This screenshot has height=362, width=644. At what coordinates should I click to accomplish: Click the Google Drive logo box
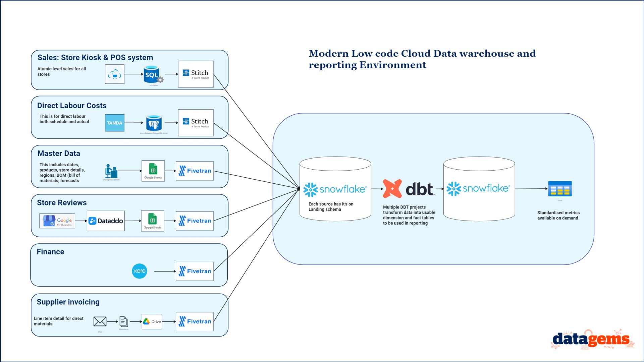(x=152, y=321)
